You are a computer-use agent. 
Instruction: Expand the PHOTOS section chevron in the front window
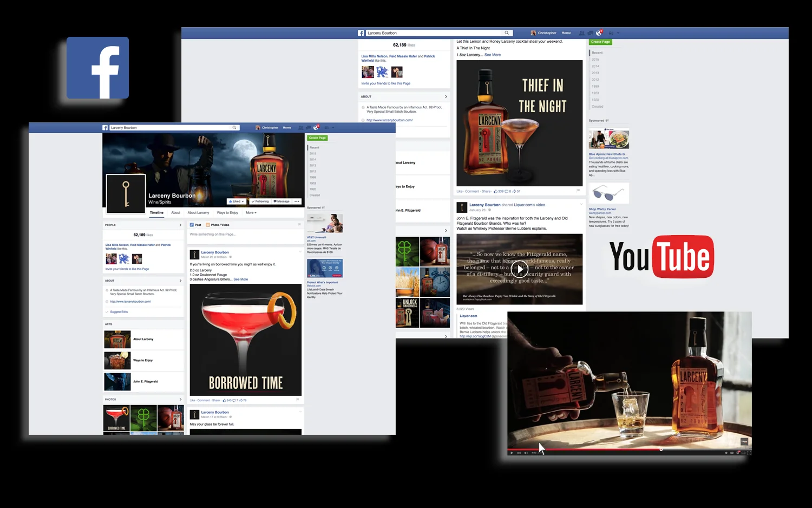[x=180, y=399]
